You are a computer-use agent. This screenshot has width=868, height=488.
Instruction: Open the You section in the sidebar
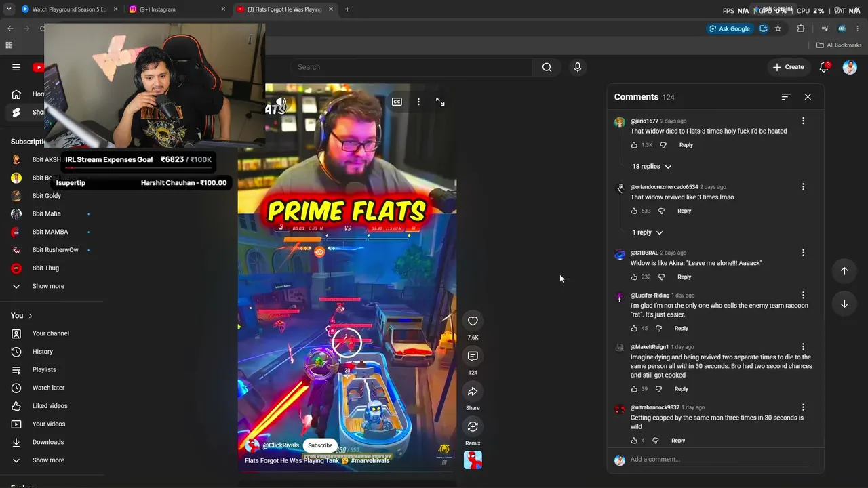point(22,315)
